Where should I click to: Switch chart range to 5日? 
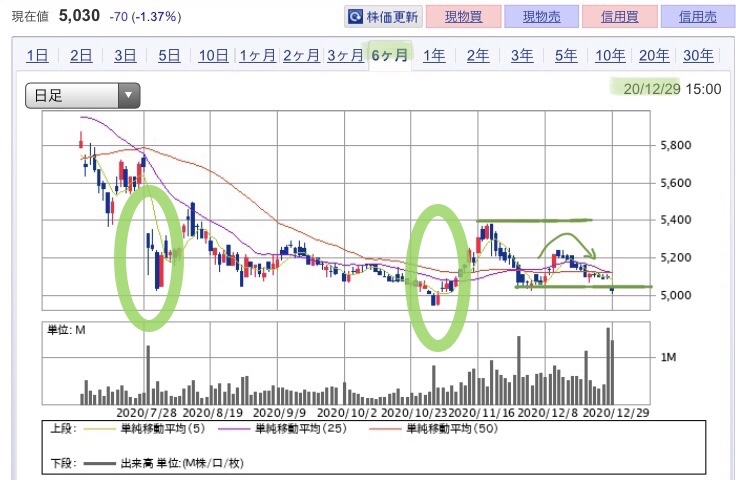coord(169,55)
